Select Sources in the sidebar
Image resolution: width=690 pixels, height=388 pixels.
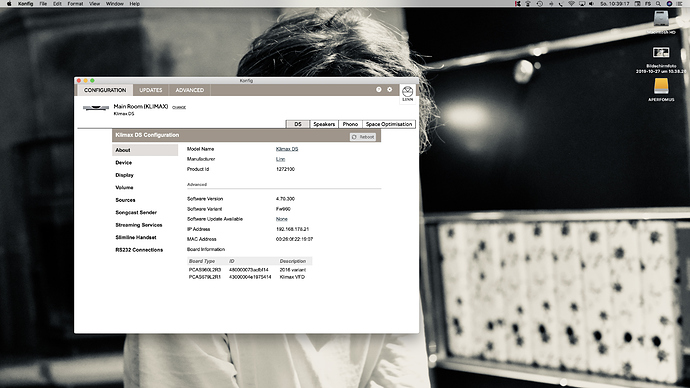125,200
